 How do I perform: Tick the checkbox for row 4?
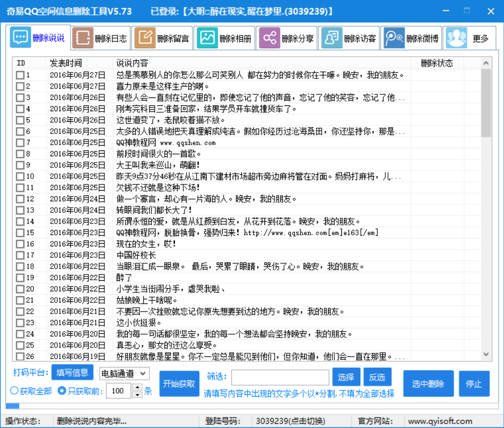(x=20, y=109)
